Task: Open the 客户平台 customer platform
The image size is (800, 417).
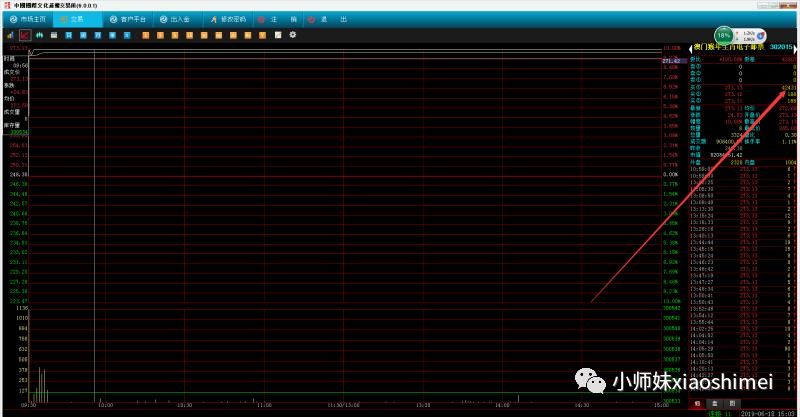Action: click(127, 19)
